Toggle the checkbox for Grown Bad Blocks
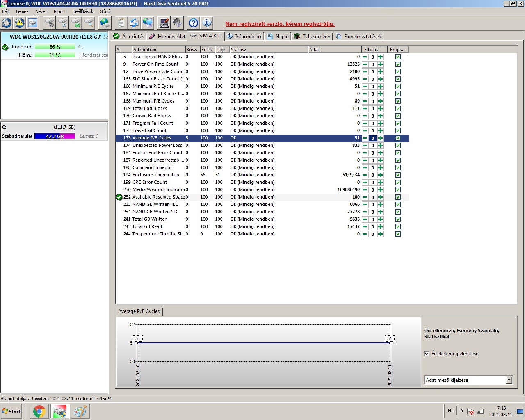The width and height of the screenshot is (525, 420). pyautogui.click(x=398, y=116)
